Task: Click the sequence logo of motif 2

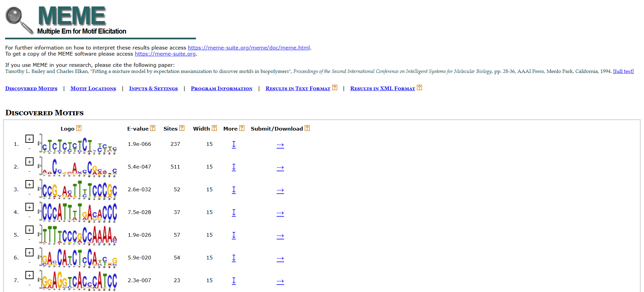Action: coord(78,167)
